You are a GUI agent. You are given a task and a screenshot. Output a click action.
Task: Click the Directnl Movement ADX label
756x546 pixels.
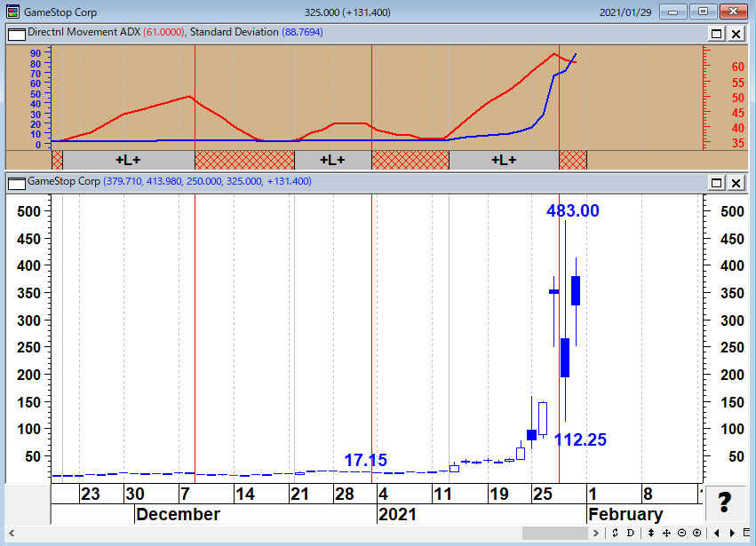point(84,32)
